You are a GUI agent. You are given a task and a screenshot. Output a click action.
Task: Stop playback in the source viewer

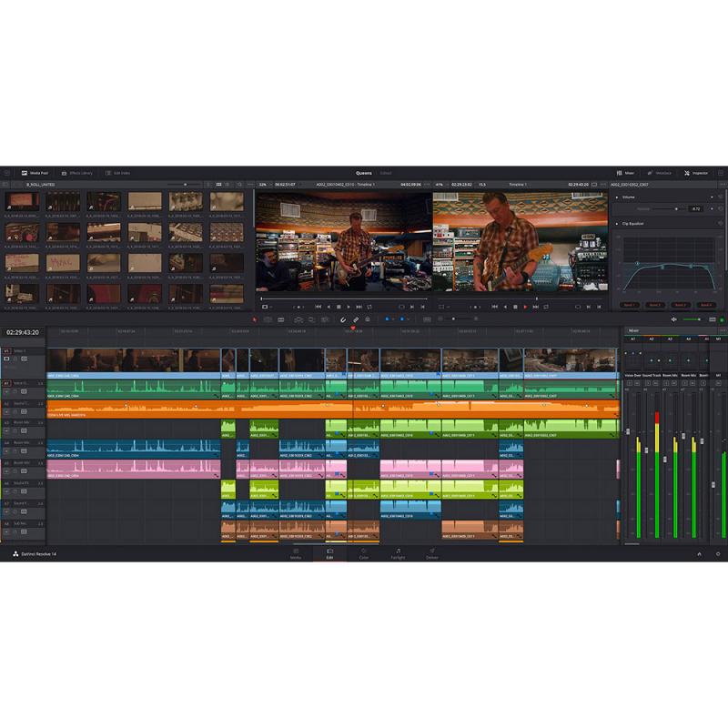click(338, 307)
